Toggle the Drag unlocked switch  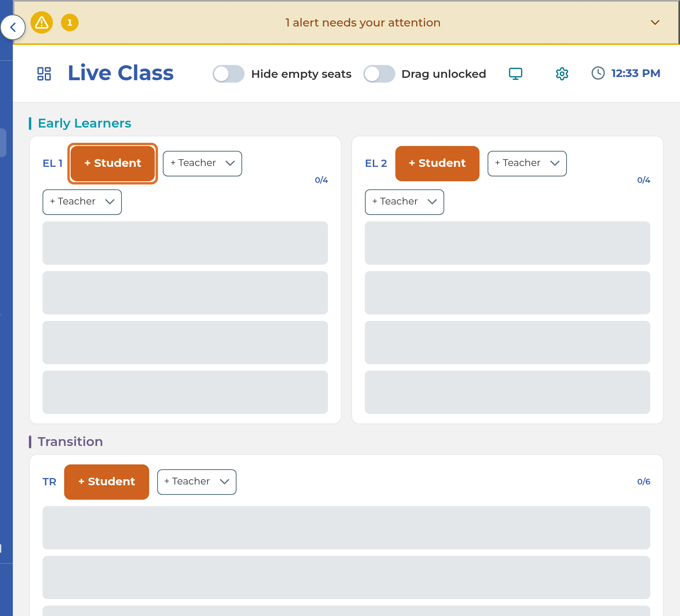[379, 74]
